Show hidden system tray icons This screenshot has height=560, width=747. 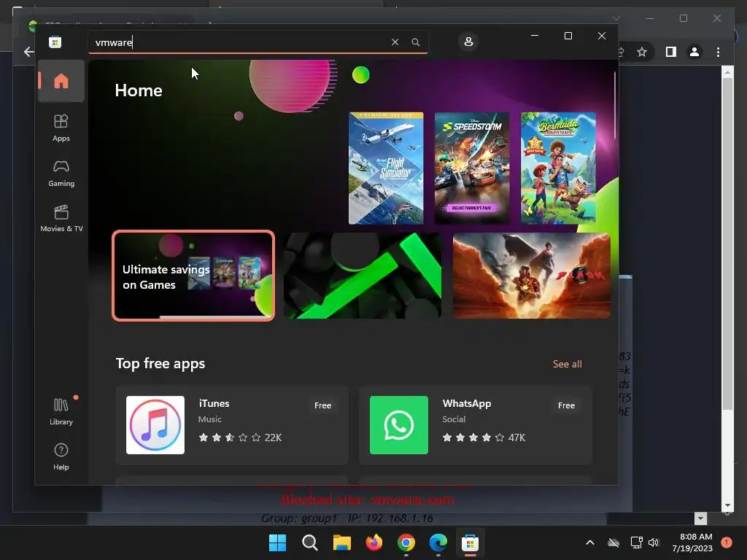click(589, 542)
